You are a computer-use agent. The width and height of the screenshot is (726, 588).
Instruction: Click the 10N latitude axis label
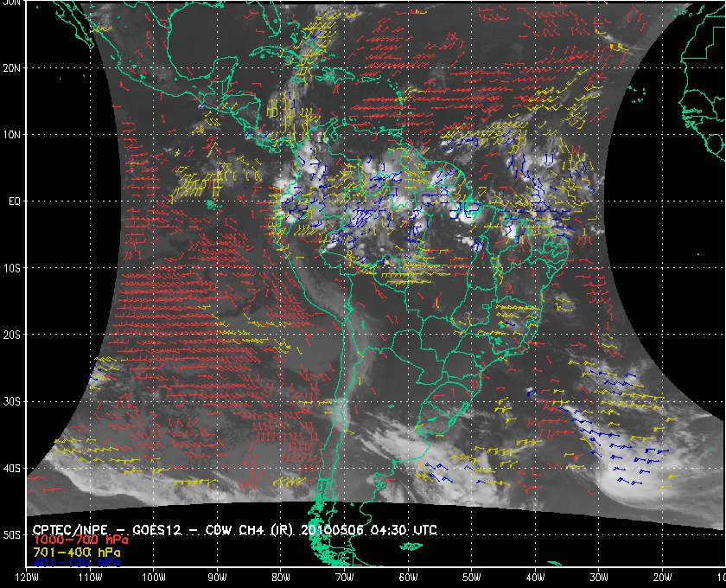click(11, 134)
